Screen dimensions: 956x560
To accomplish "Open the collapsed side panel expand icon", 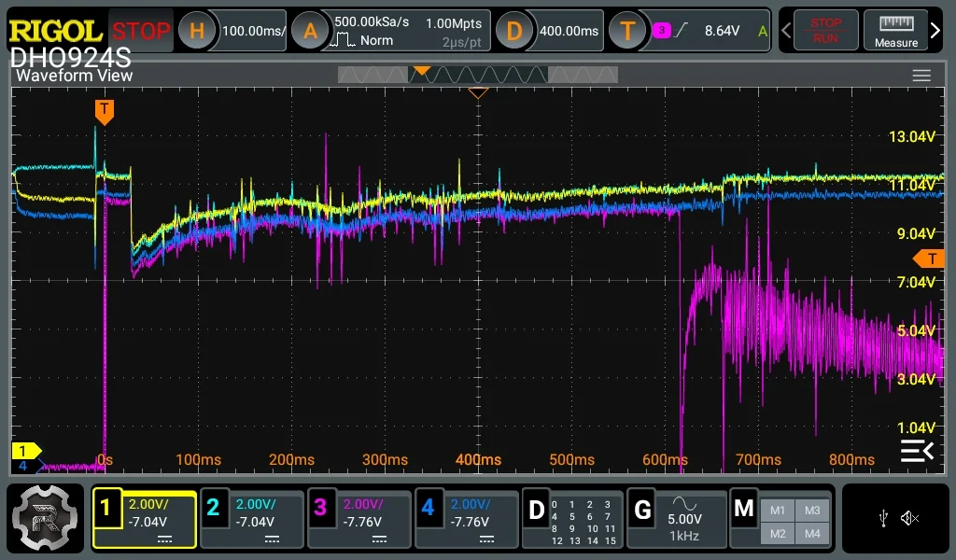I will (917, 451).
